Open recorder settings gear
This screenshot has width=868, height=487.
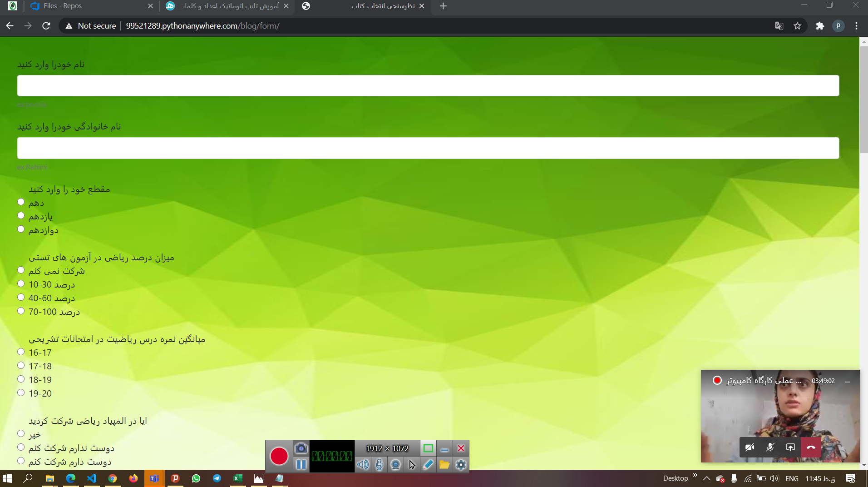click(x=461, y=464)
